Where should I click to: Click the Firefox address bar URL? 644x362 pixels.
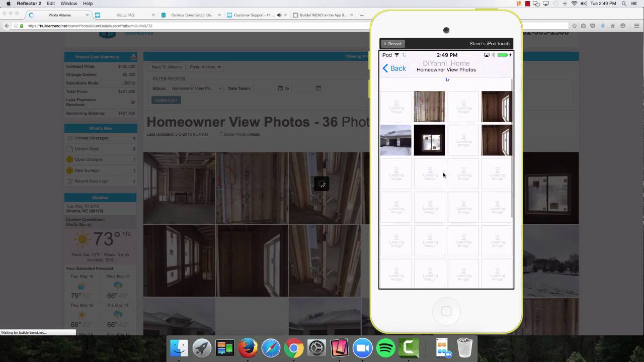tap(90, 26)
